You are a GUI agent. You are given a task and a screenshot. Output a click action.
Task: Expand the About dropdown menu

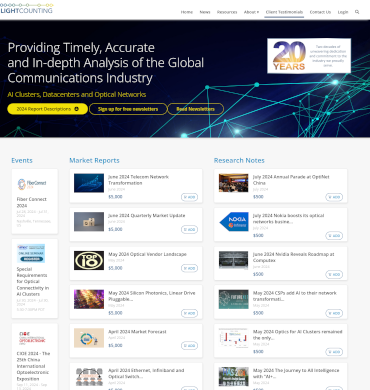point(251,12)
